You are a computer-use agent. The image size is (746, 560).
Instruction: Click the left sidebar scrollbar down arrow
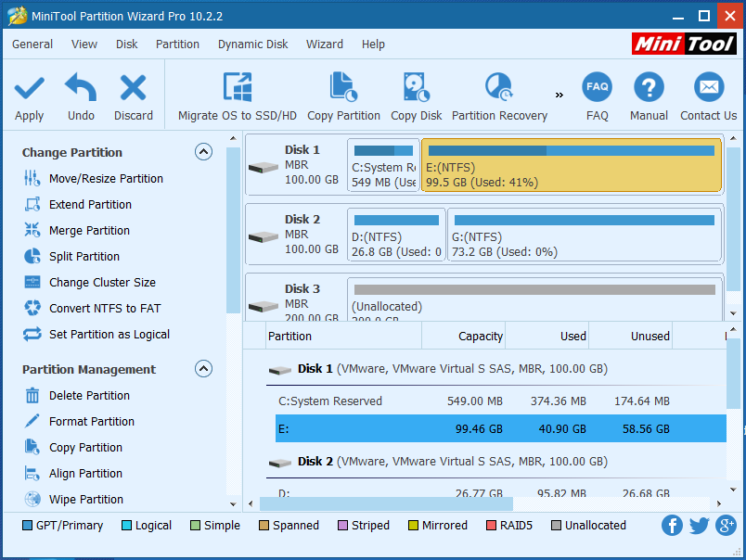[233, 503]
